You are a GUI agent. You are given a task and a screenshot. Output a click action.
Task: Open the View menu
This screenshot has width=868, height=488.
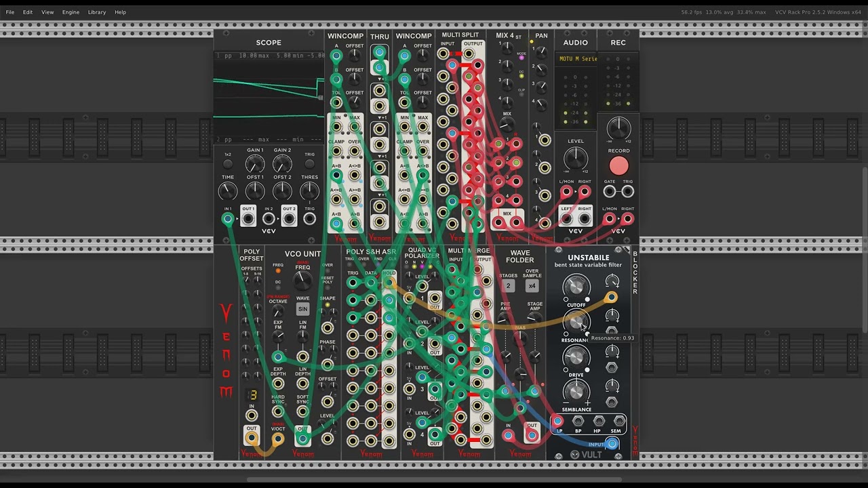point(47,12)
